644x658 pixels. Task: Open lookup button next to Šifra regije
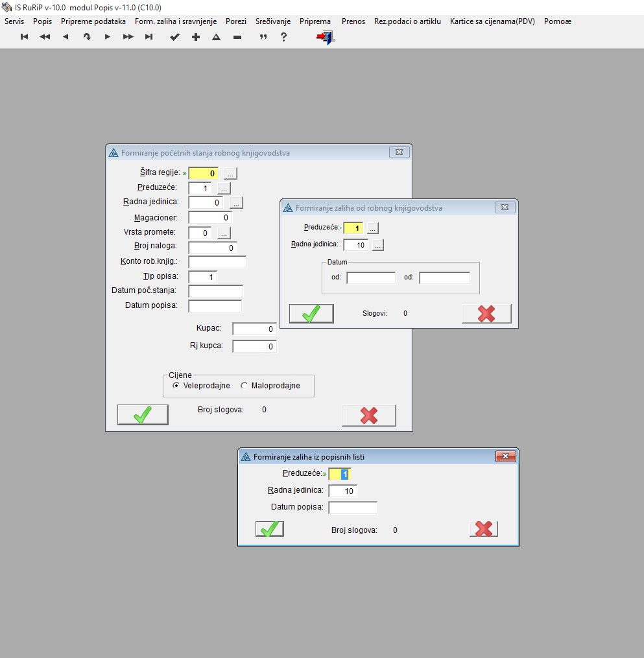pyautogui.click(x=231, y=174)
